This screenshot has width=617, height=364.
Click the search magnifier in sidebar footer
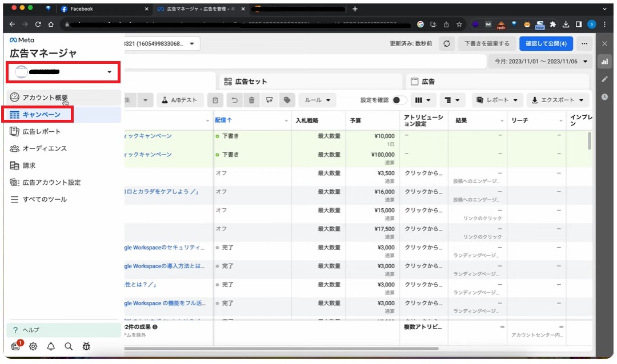pos(69,346)
